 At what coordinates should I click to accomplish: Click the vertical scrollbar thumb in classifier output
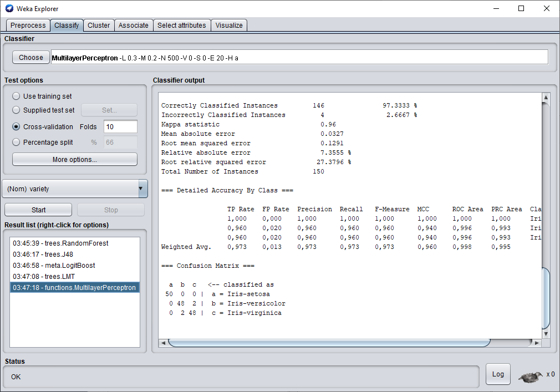[546, 298]
